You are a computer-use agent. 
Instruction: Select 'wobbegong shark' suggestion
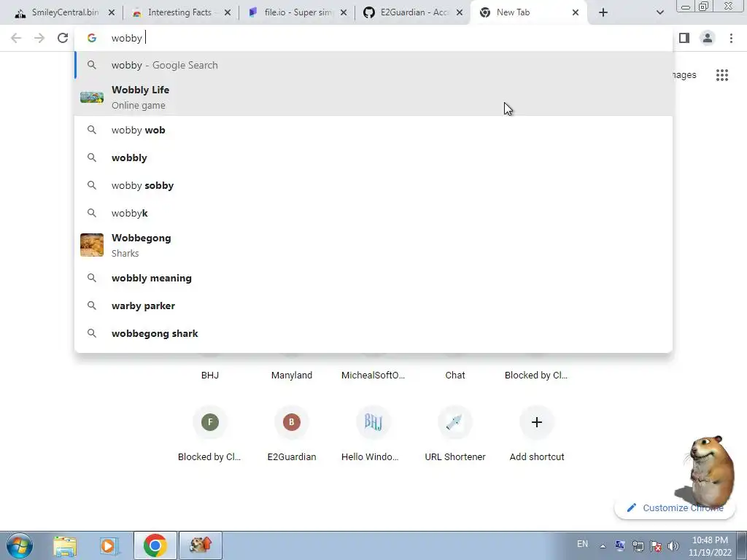pyautogui.click(x=373, y=333)
